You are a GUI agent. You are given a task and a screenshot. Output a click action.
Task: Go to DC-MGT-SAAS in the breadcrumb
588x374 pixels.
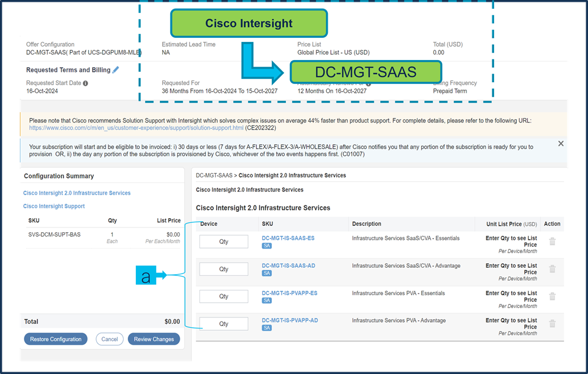pos(214,175)
